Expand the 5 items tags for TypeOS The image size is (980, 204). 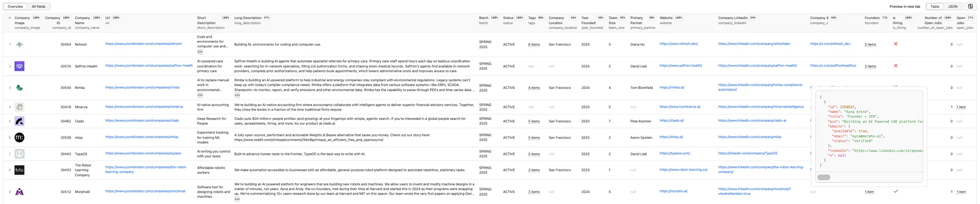pos(534,154)
